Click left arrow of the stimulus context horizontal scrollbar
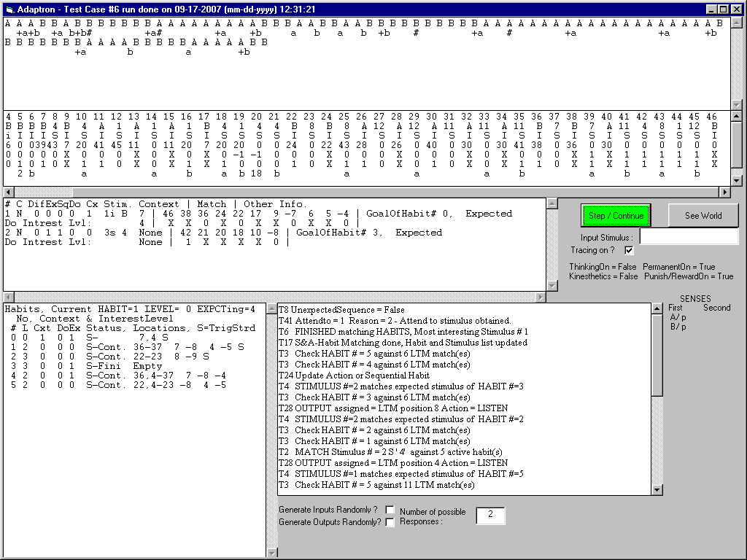Screen dimensions: 747x560 point(9,297)
